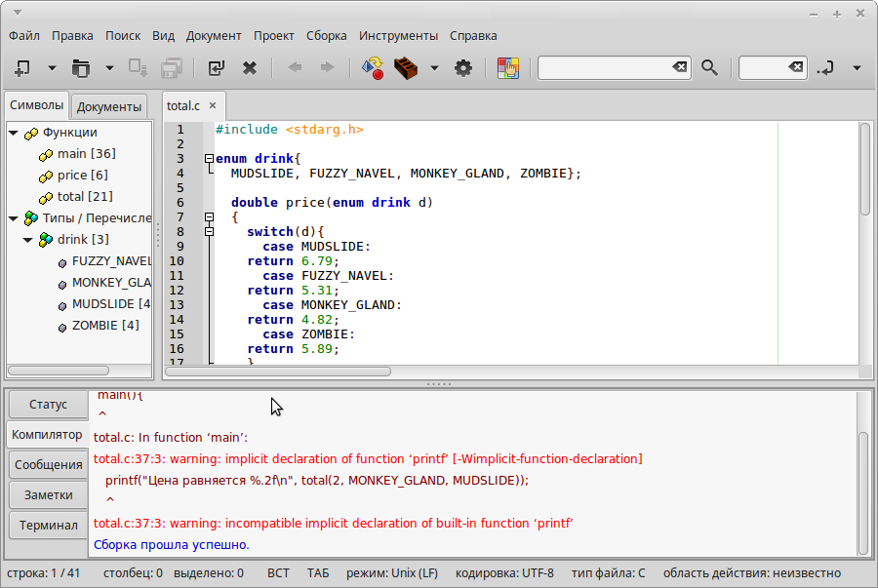Viewport: 878px width, 588px height.
Task: Collapse the drink [3] tree node
Action: [x=28, y=240]
